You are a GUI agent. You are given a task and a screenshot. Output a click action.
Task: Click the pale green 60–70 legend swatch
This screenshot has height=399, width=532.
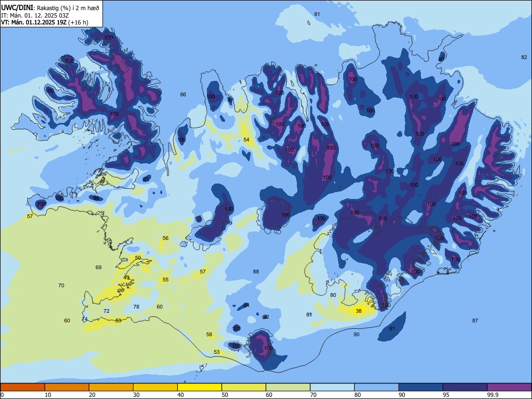click(288, 387)
